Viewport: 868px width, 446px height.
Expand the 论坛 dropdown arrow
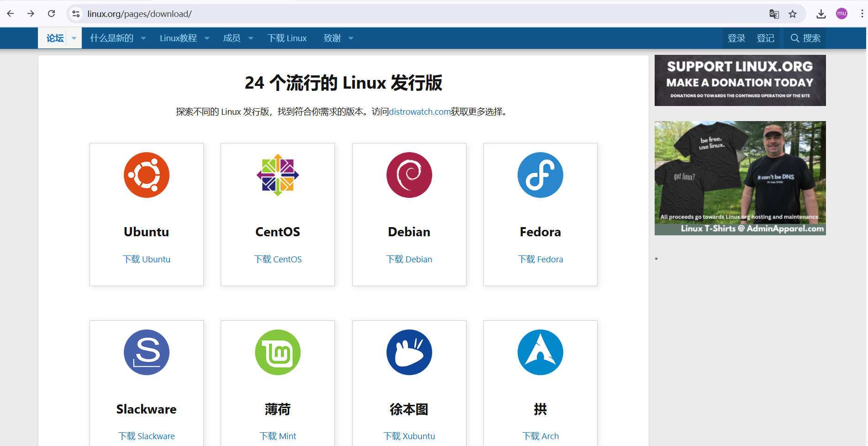click(74, 38)
